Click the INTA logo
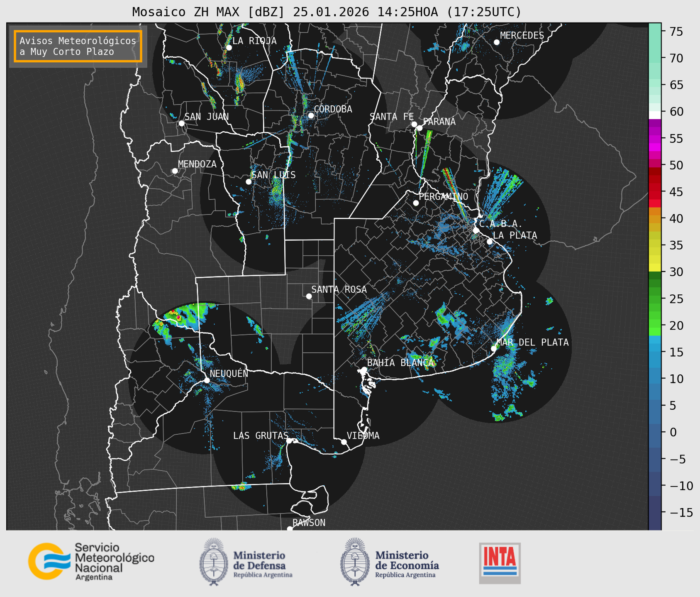The image size is (700, 597). (500, 563)
